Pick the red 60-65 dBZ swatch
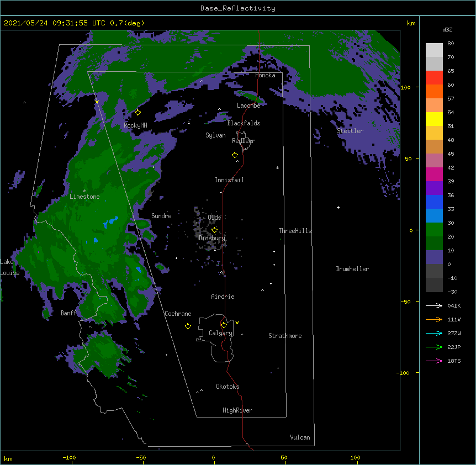476x465 pixels. click(x=434, y=77)
